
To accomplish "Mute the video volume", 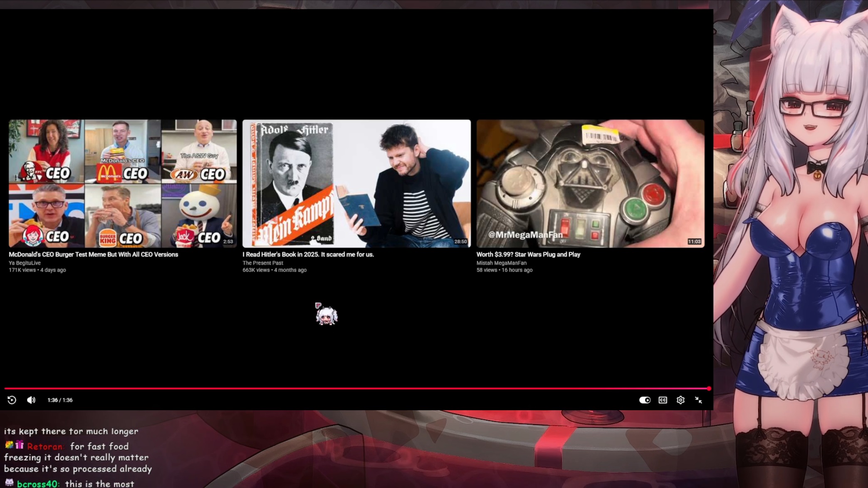I will click(31, 400).
